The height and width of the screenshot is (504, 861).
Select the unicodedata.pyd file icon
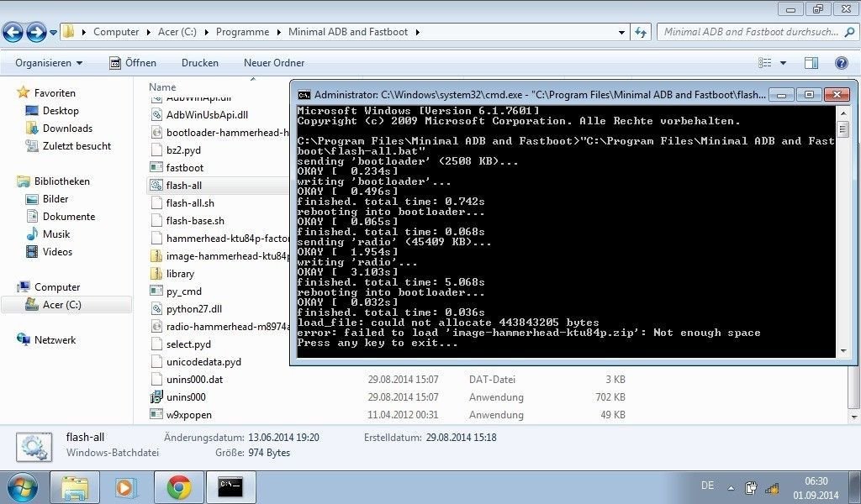[x=156, y=362]
